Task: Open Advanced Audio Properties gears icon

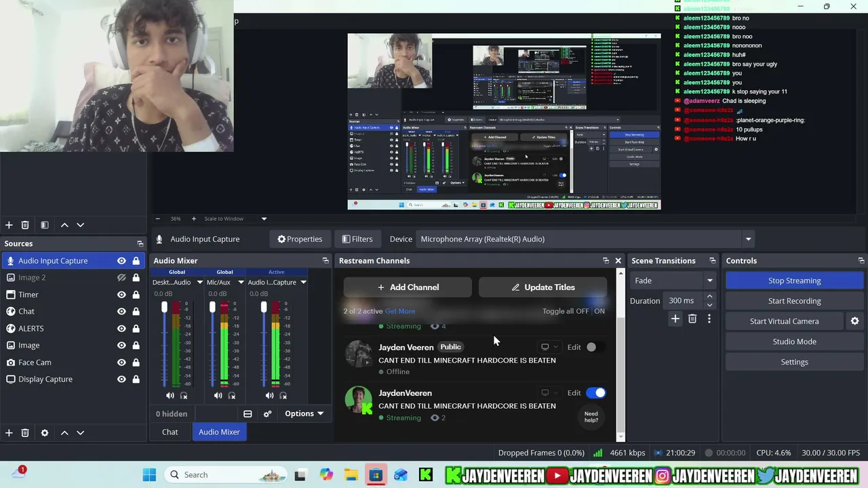Action: [x=267, y=414]
